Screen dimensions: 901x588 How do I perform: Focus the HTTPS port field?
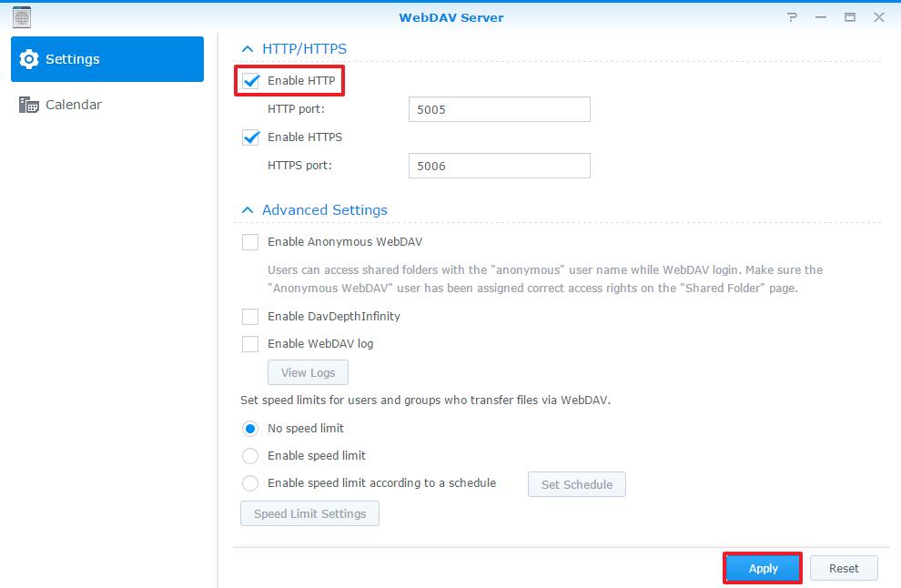coord(500,166)
